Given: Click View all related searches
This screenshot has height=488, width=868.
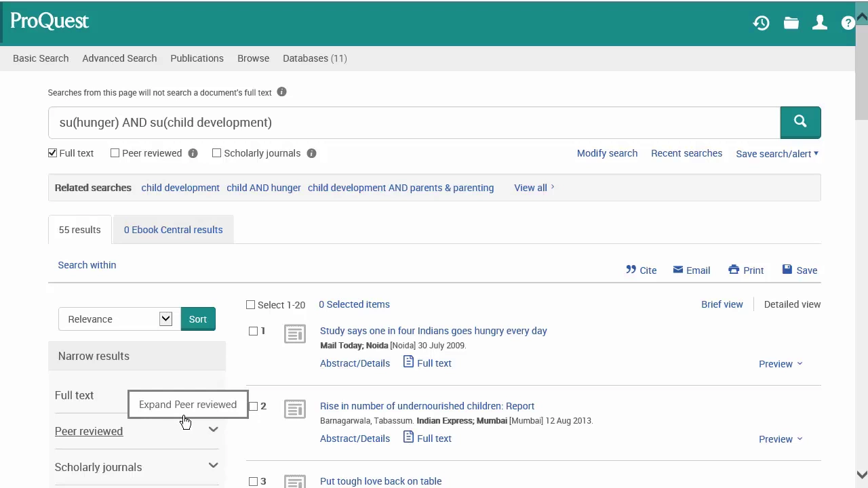Looking at the screenshot, I should tap(534, 188).
